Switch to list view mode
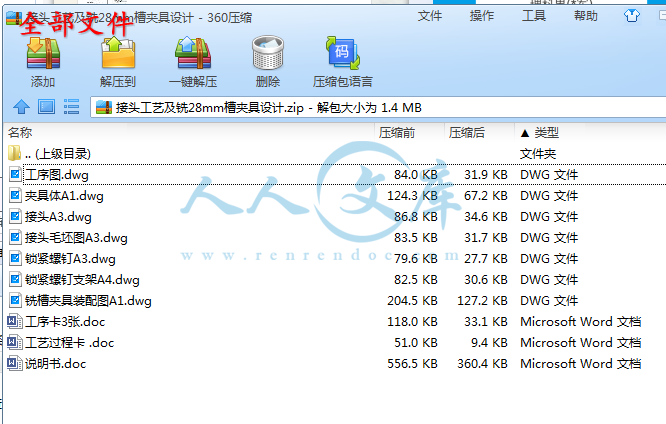The height and width of the screenshot is (424, 666). [x=71, y=107]
